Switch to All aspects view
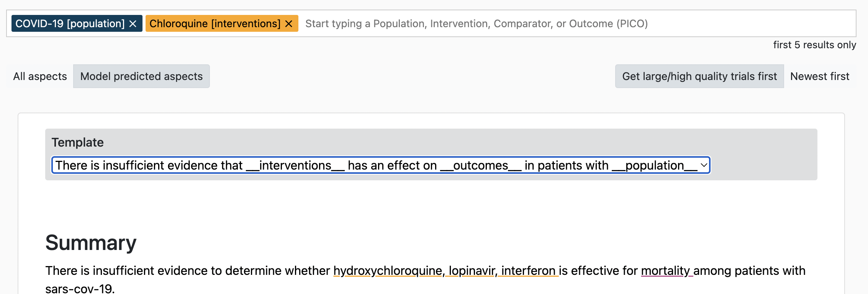Viewport: 868px width, 294px height. 40,76
